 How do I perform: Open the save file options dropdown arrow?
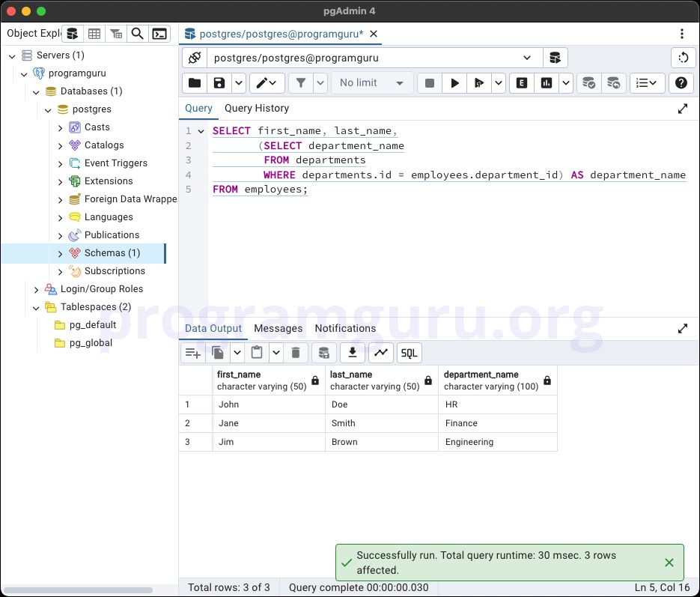(238, 82)
